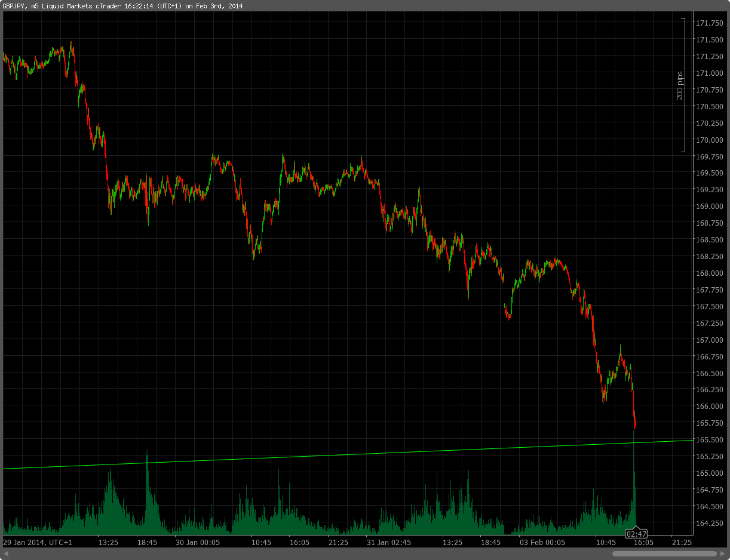Click the 02:47 candle countdown label

pyautogui.click(x=636, y=534)
